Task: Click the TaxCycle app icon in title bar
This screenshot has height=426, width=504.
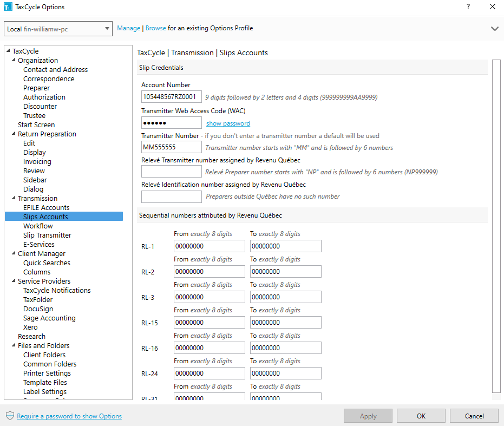Action: 8,6
